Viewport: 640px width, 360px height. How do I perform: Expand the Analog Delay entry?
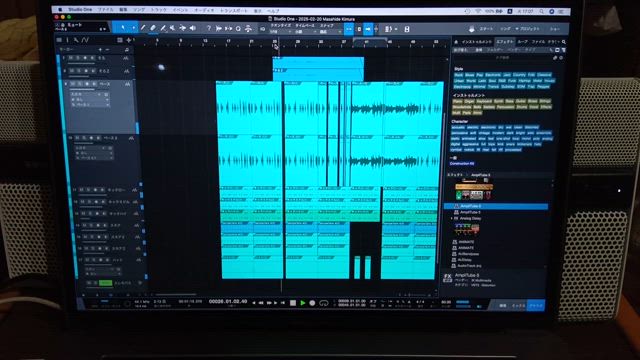pyautogui.click(x=452, y=218)
